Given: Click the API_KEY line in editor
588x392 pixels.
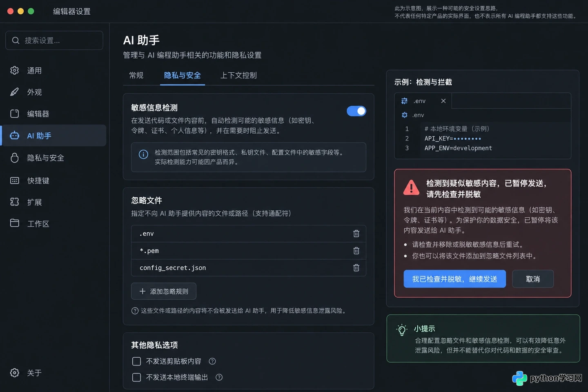Looking at the screenshot, I should 452,138.
